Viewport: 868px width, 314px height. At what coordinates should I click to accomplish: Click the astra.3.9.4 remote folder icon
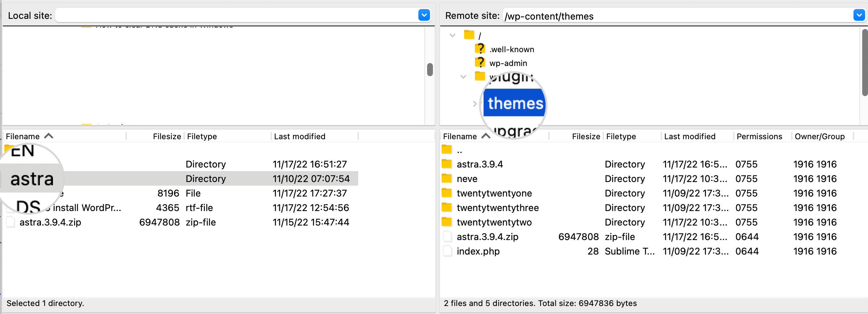tap(447, 164)
